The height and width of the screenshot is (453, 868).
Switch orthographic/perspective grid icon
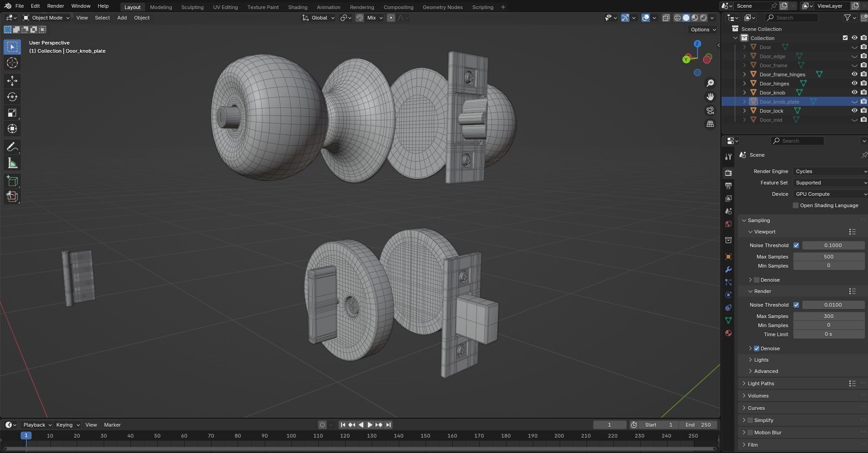pyautogui.click(x=710, y=124)
